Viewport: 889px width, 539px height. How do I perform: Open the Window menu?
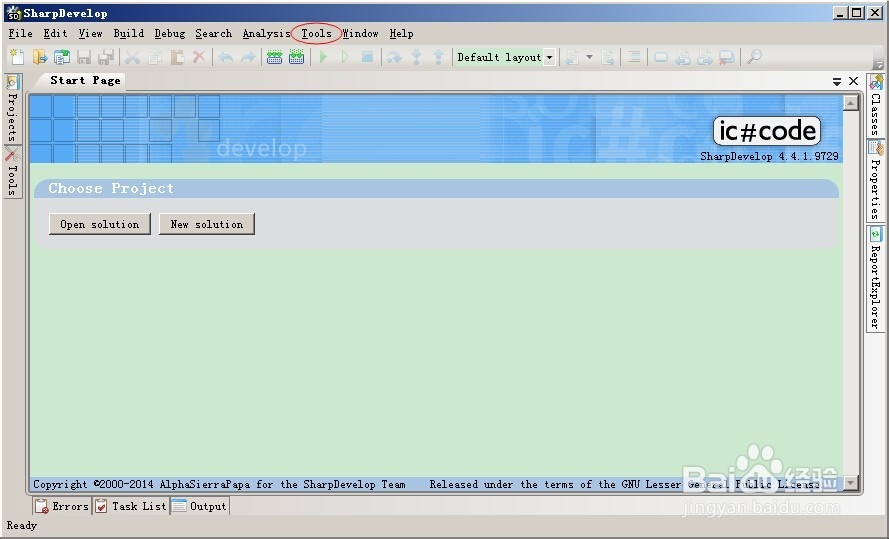tap(361, 33)
